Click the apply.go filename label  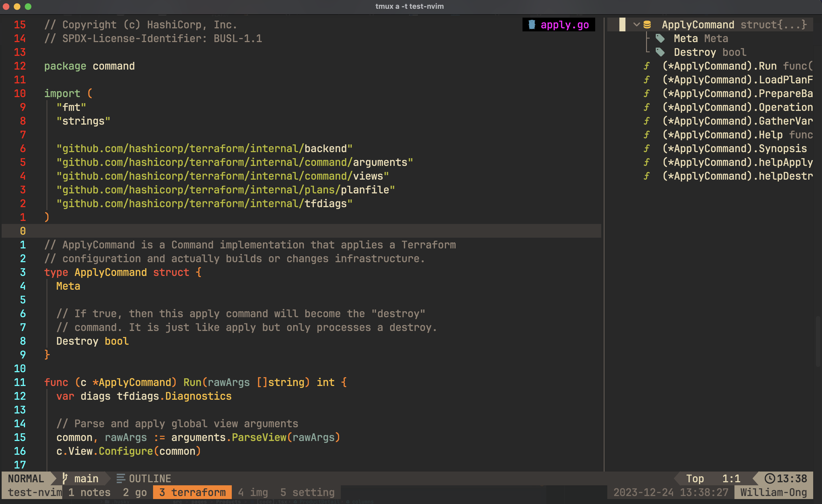(564, 25)
